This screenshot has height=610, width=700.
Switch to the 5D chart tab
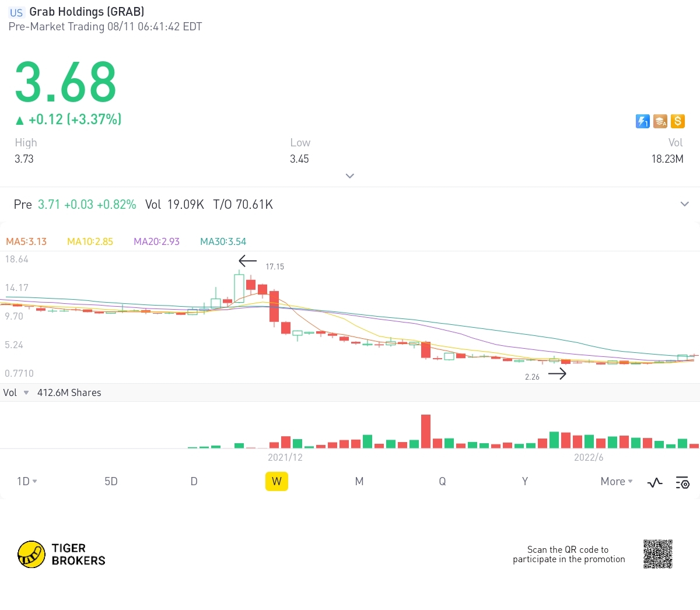pos(111,481)
